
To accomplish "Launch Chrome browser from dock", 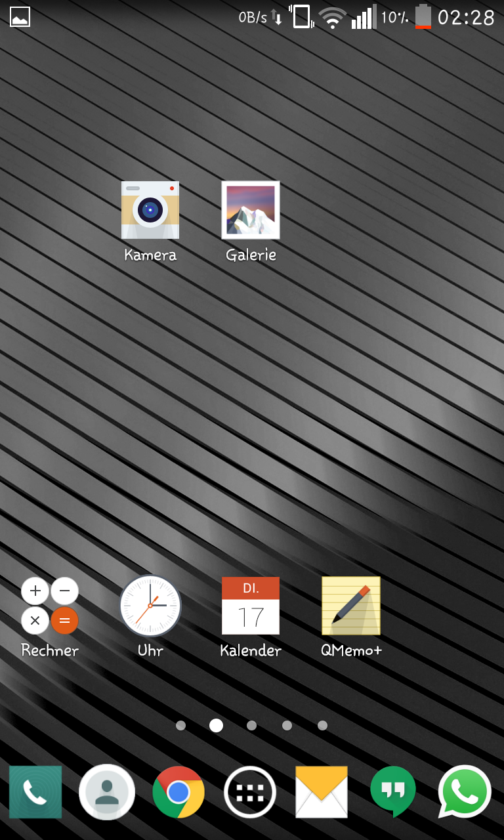I will pyautogui.click(x=178, y=792).
